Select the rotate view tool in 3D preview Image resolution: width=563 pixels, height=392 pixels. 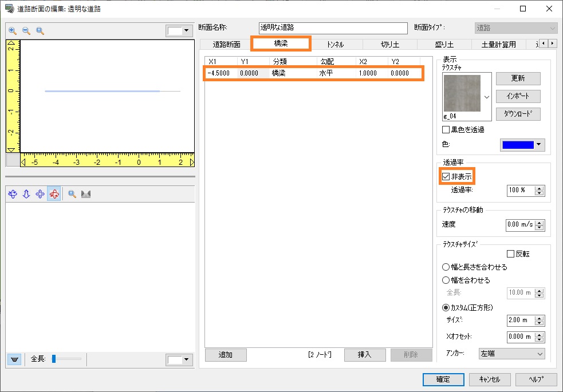[x=13, y=194]
